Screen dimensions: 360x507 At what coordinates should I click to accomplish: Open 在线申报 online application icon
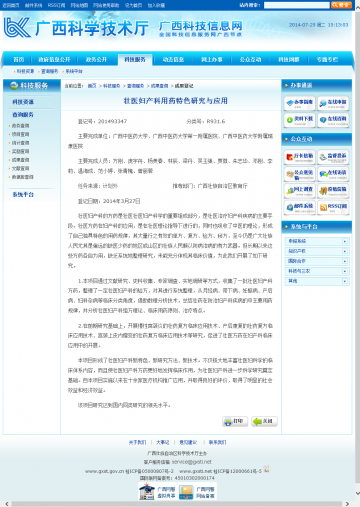(x=333, y=103)
